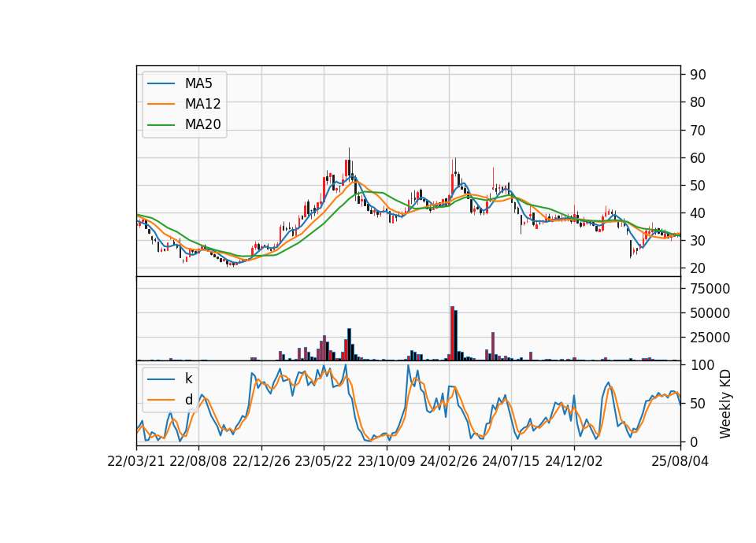The width and height of the screenshot is (756, 543).
Task: Click the 25/08/04 date tick label
Action: [680, 461]
